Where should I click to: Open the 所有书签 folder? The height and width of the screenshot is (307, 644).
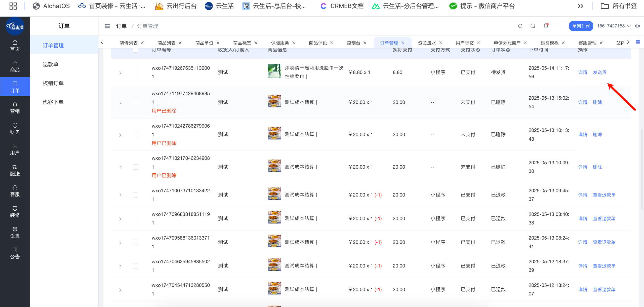(x=619, y=6)
